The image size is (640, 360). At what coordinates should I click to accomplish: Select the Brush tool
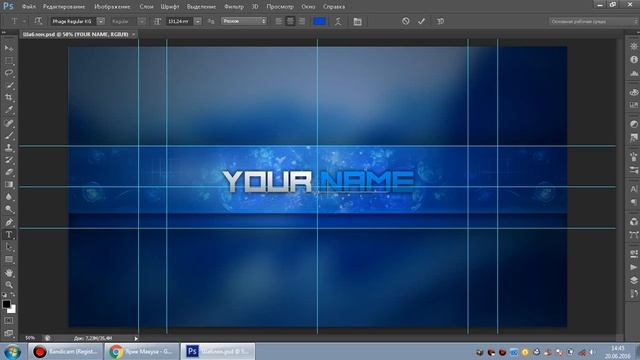click(9, 135)
